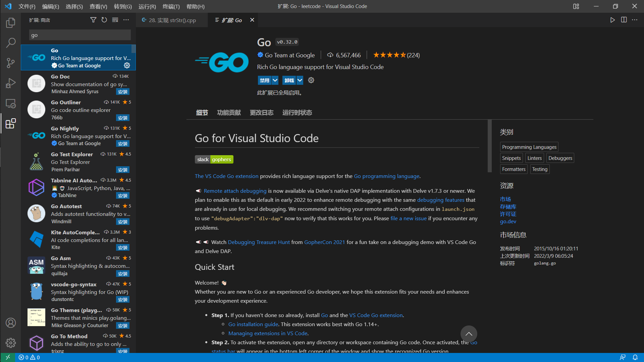Image resolution: width=644 pixels, height=362 pixels.
Task: Split the editor to the right
Action: coord(624,20)
